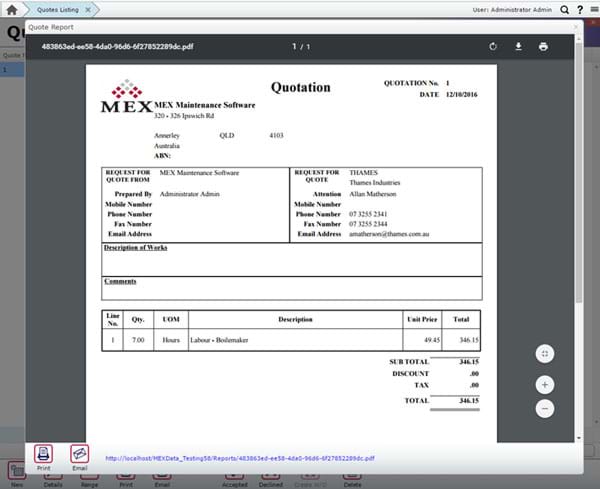Click the PDF page number field
The width and height of the screenshot is (600, 489).
click(294, 46)
